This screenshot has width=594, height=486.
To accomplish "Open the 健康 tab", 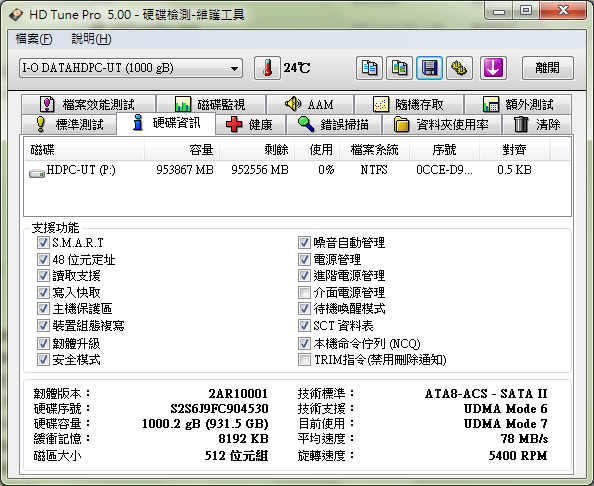I will click(x=250, y=124).
